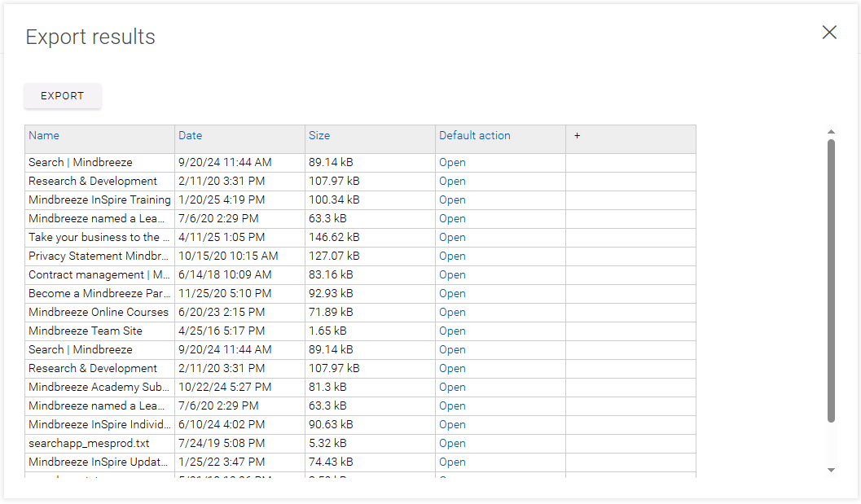861x504 pixels.
Task: Click the size value 81.3 kB
Action: pyautogui.click(x=327, y=387)
